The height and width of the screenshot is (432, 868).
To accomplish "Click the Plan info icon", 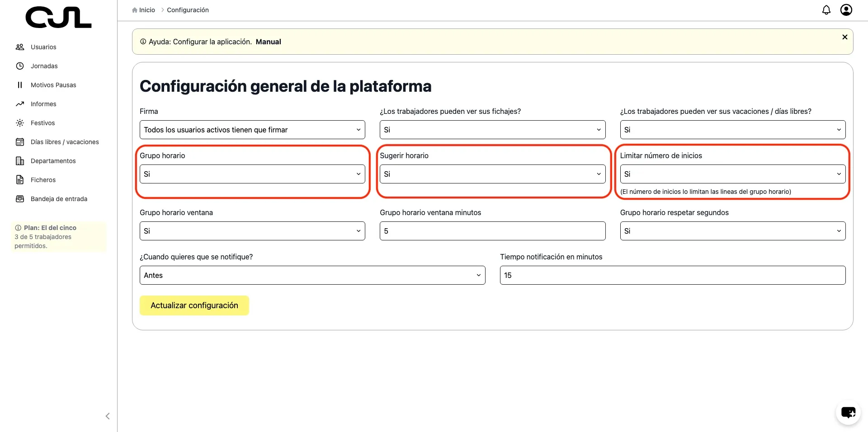I will pos(18,228).
